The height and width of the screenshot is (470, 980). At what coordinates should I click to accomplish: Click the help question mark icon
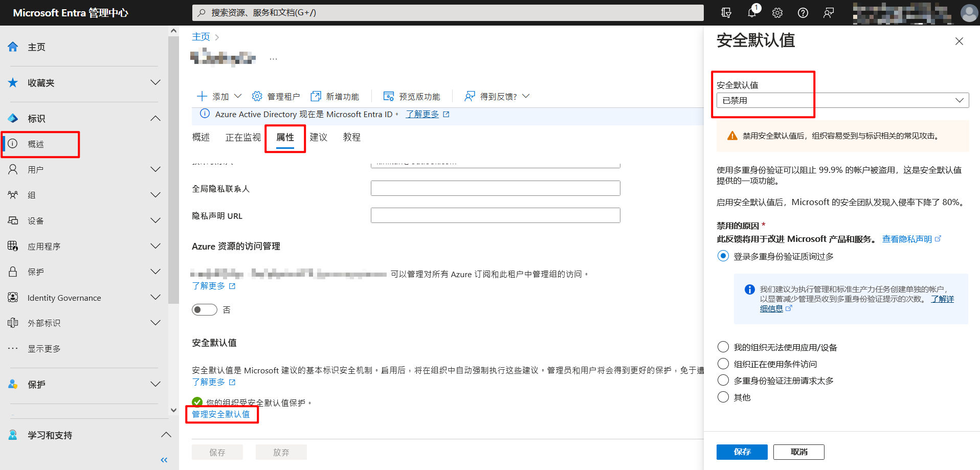tap(803, 13)
